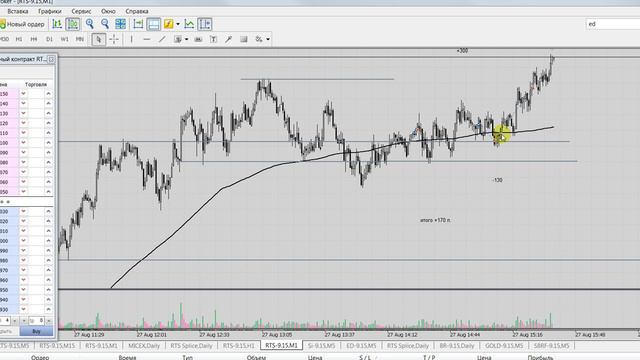Image resolution: width=640 pixels, height=360 pixels.
Task: Click the zoom out magnifier icon
Action: 105,24
